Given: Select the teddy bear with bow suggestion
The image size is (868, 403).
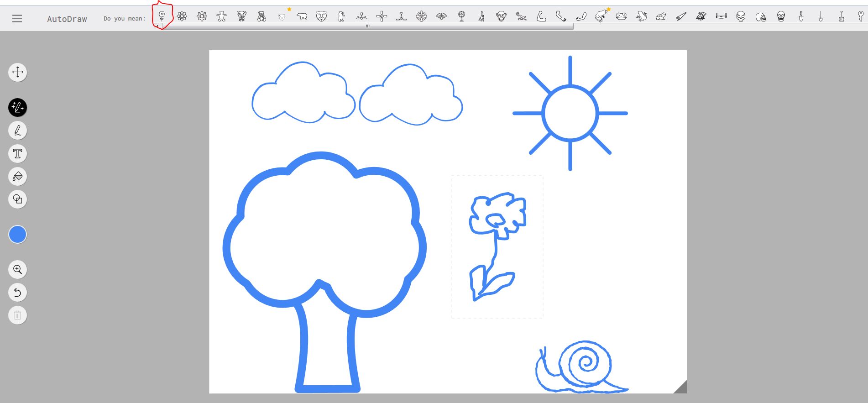Looking at the screenshot, I should tap(242, 17).
